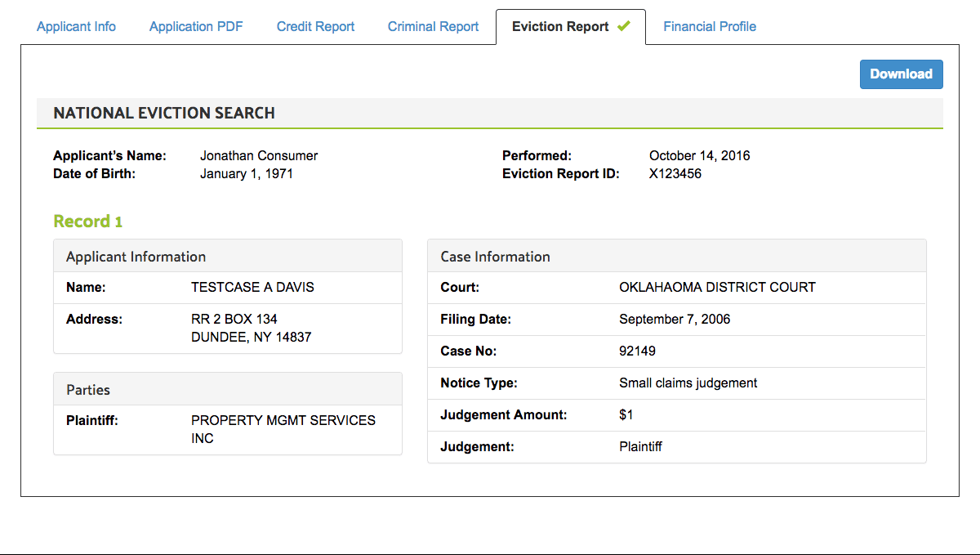Click the Plaintiff judgement link
Image resolution: width=980 pixels, height=555 pixels.
pos(640,446)
